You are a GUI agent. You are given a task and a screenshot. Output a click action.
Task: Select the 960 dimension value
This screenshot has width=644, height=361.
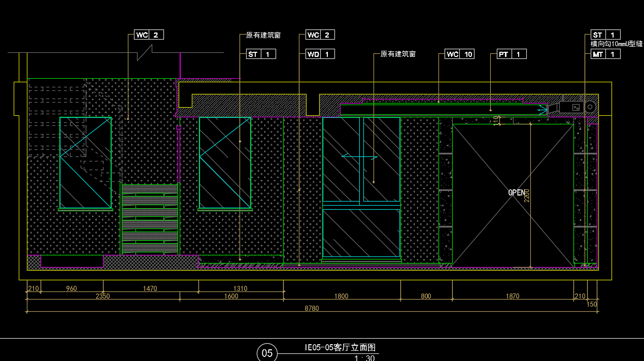(x=71, y=288)
